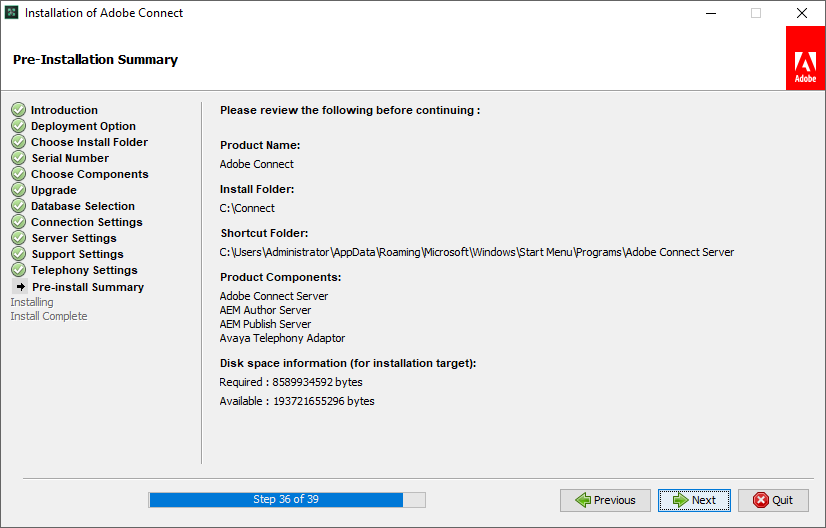Go to the Next installation step
826x528 pixels.
coord(694,500)
